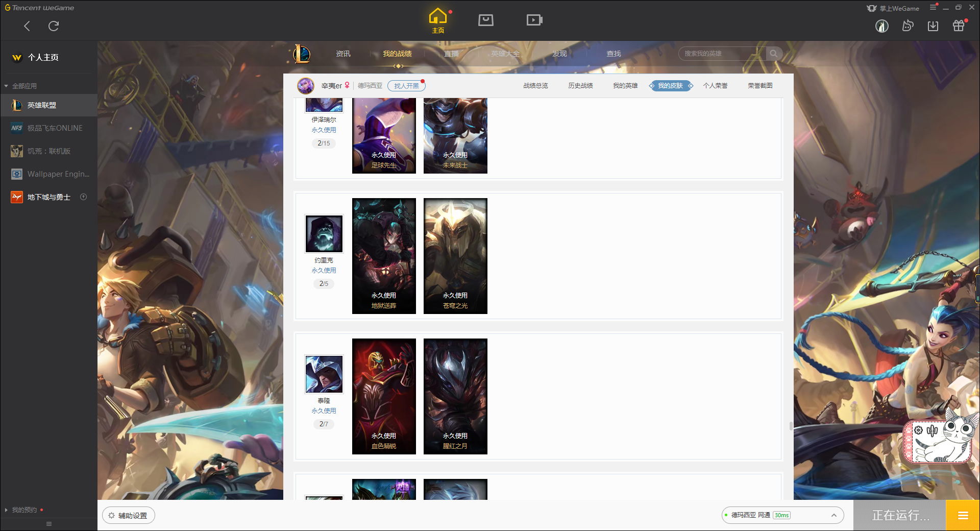Open 未来战士 skin card
The height and width of the screenshot is (531, 980).
tap(455, 136)
